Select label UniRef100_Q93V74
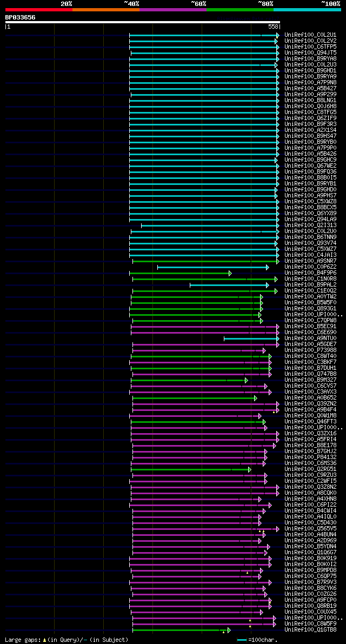 (310, 243)
